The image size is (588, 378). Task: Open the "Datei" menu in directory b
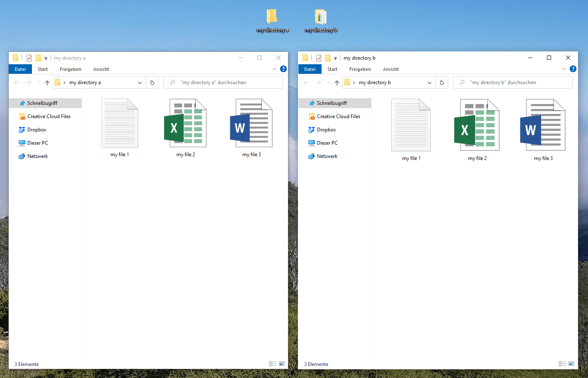[310, 69]
